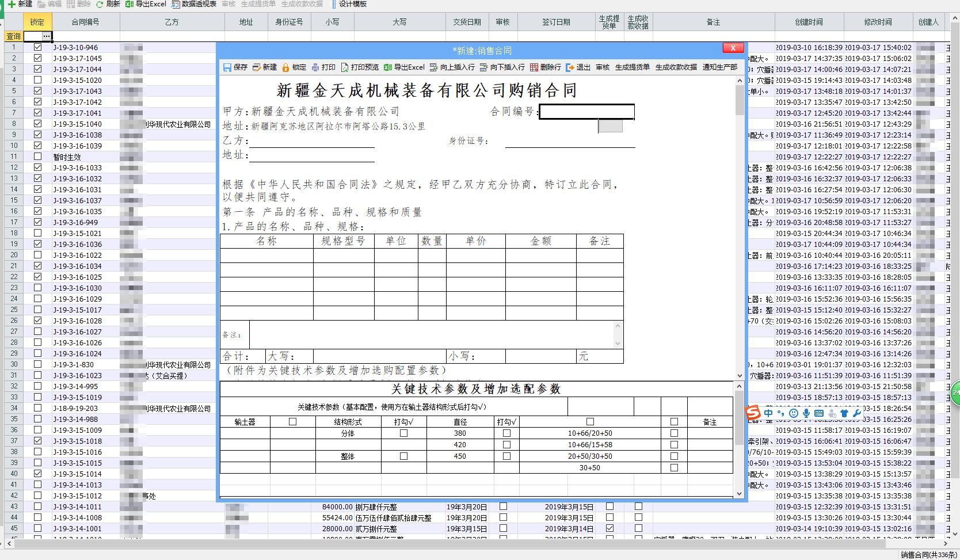Click the 修改时间 column header
This screenshot has height=560, width=960.
click(878, 22)
